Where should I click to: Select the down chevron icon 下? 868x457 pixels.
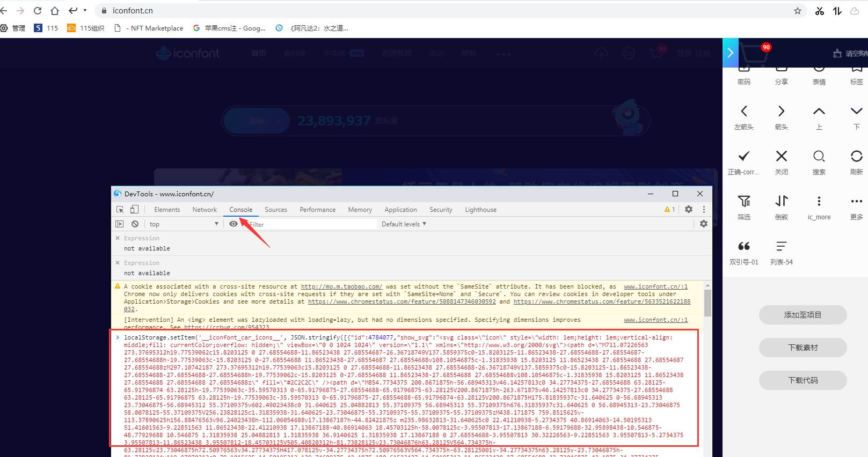[x=857, y=111]
